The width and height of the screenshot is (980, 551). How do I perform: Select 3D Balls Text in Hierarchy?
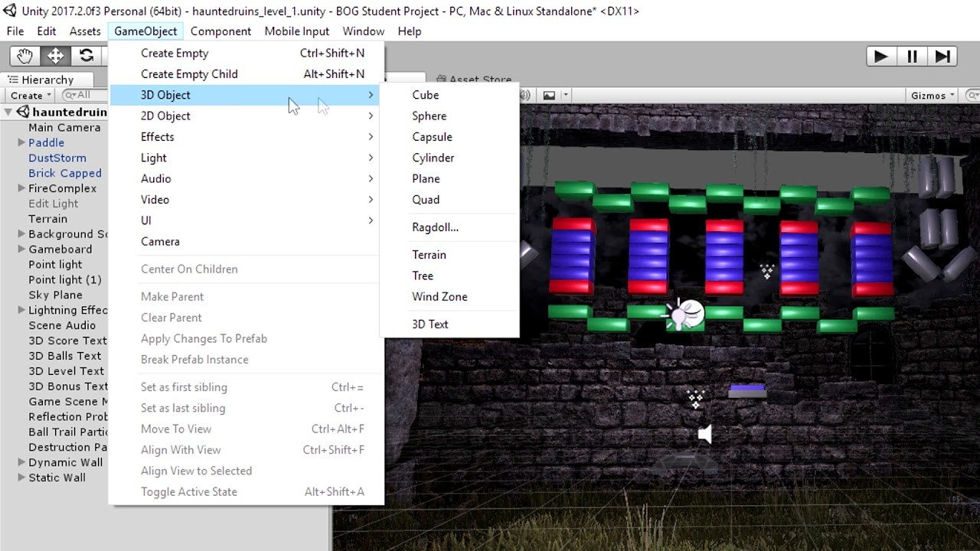(x=65, y=356)
